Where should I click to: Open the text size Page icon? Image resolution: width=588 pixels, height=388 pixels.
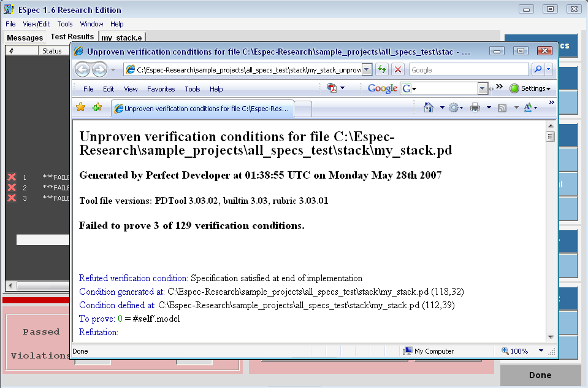[528, 108]
